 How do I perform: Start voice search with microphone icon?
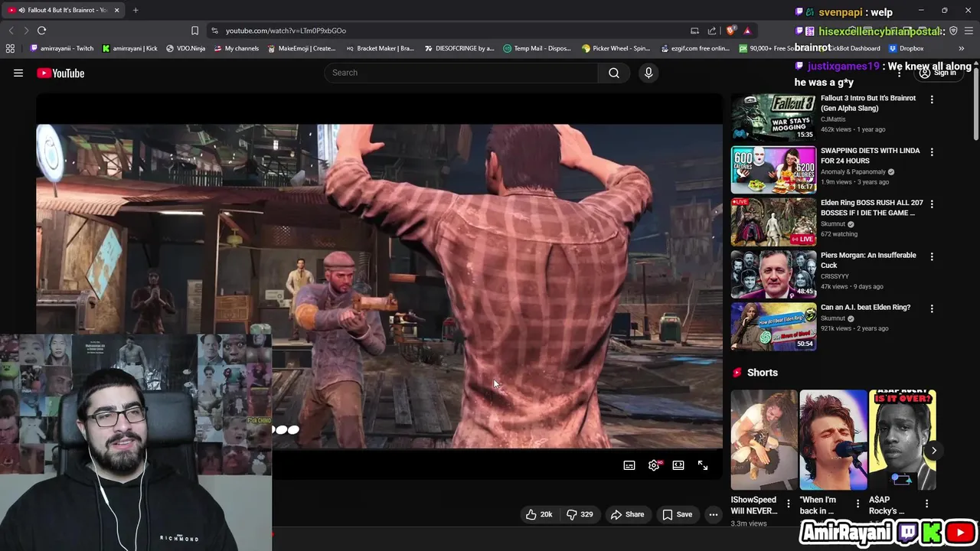pos(648,73)
